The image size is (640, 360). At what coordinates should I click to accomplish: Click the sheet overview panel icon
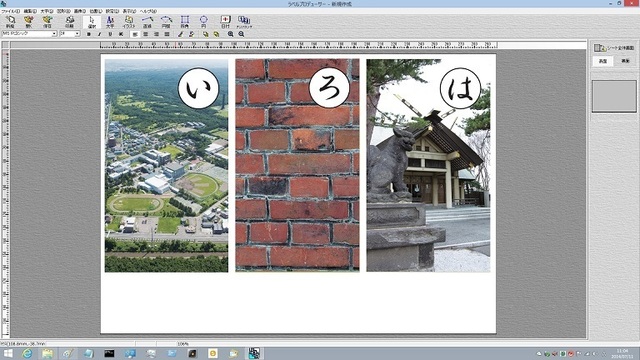pyautogui.click(x=600, y=48)
